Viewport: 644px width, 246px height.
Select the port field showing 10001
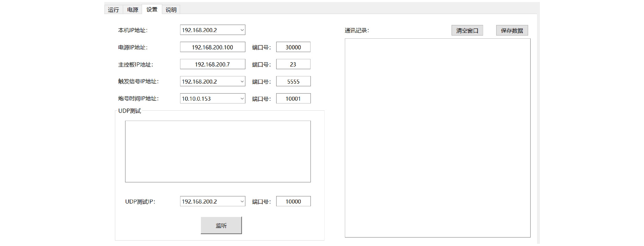click(x=293, y=99)
